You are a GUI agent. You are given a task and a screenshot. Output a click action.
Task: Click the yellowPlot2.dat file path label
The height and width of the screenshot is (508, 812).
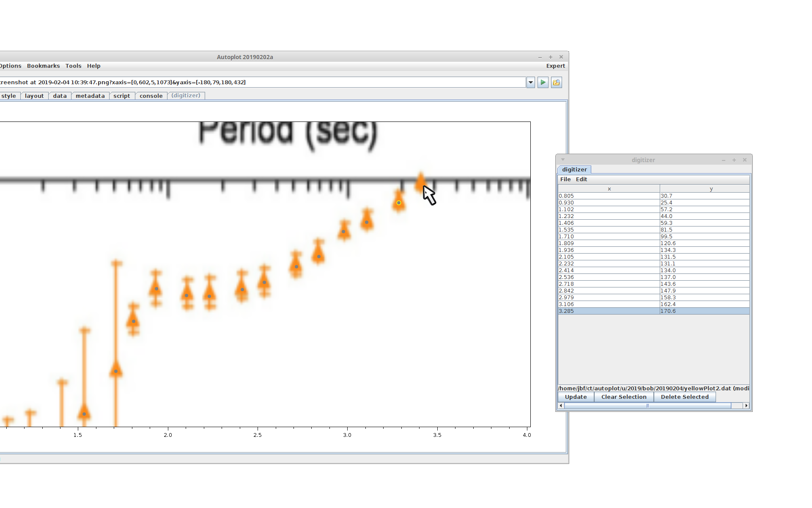[653, 388]
